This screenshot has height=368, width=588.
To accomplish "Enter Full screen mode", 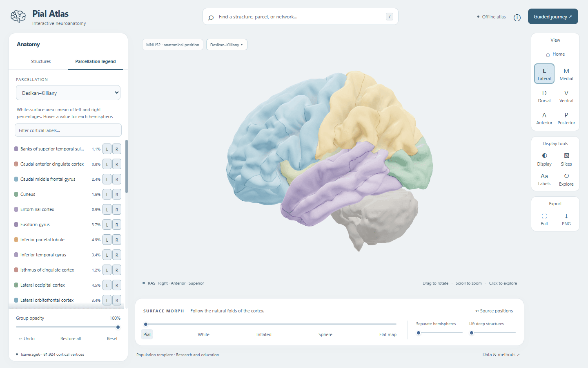I will coord(544,219).
